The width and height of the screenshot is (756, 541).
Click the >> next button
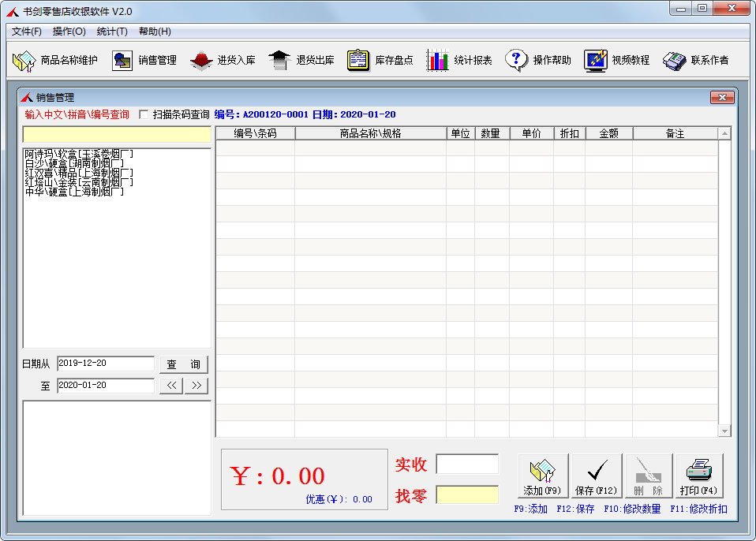[x=196, y=386]
